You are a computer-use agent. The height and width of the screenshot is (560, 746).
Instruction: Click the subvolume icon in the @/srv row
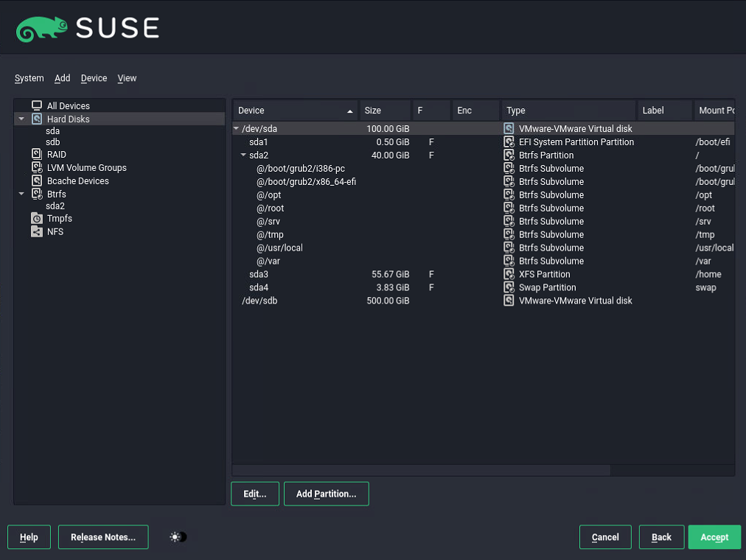[509, 221]
